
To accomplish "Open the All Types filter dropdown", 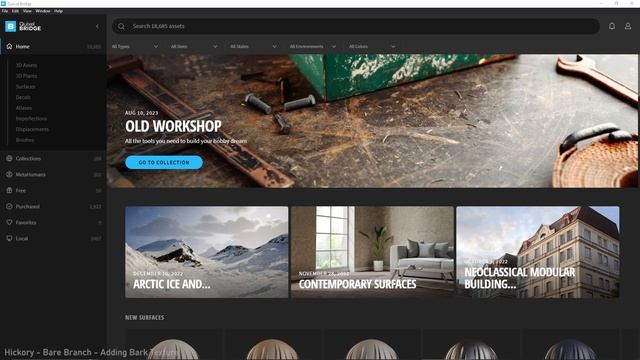I will (135, 47).
